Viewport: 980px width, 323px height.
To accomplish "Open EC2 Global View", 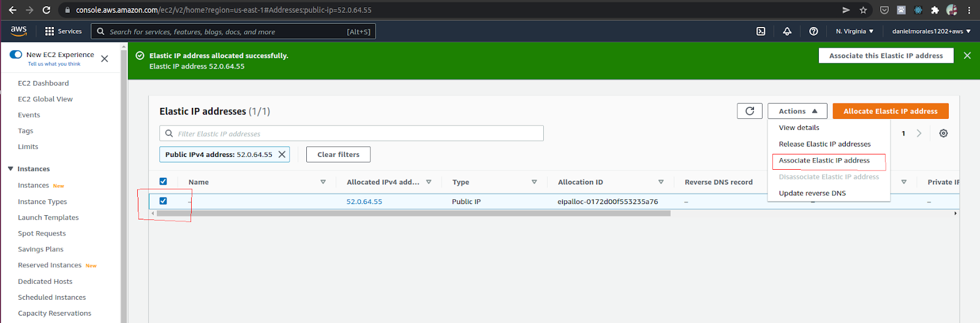I will (45, 99).
